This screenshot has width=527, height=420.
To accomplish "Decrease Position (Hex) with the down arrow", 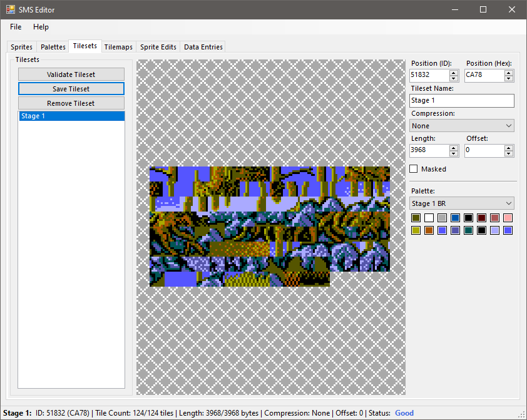I will [509, 79].
